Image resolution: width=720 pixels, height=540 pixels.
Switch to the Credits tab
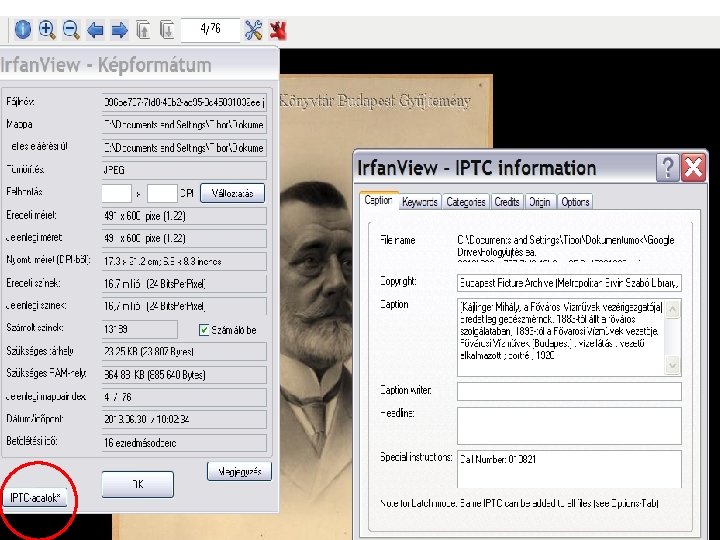507,202
